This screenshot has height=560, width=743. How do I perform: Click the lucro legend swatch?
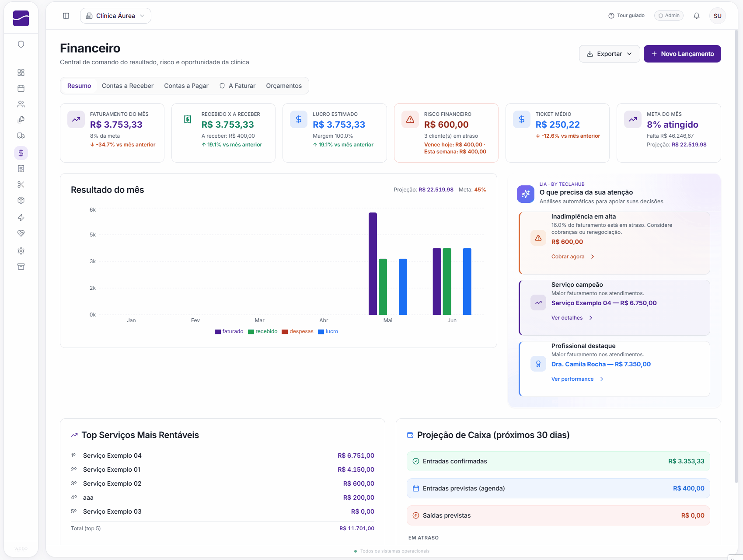point(321,332)
